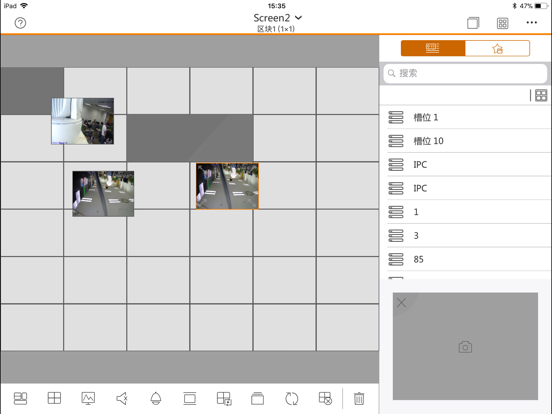
Task: Tap the 85 row device icon
Action: [x=396, y=259]
